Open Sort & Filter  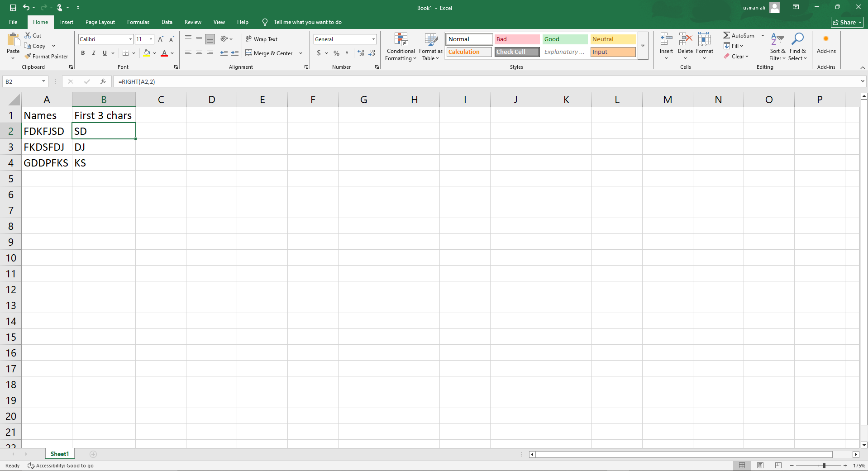777,46
